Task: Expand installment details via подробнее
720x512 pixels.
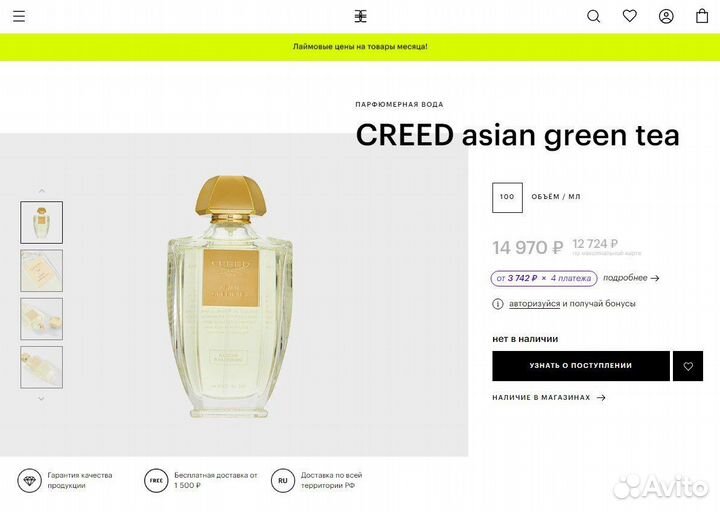Action: 631,278
